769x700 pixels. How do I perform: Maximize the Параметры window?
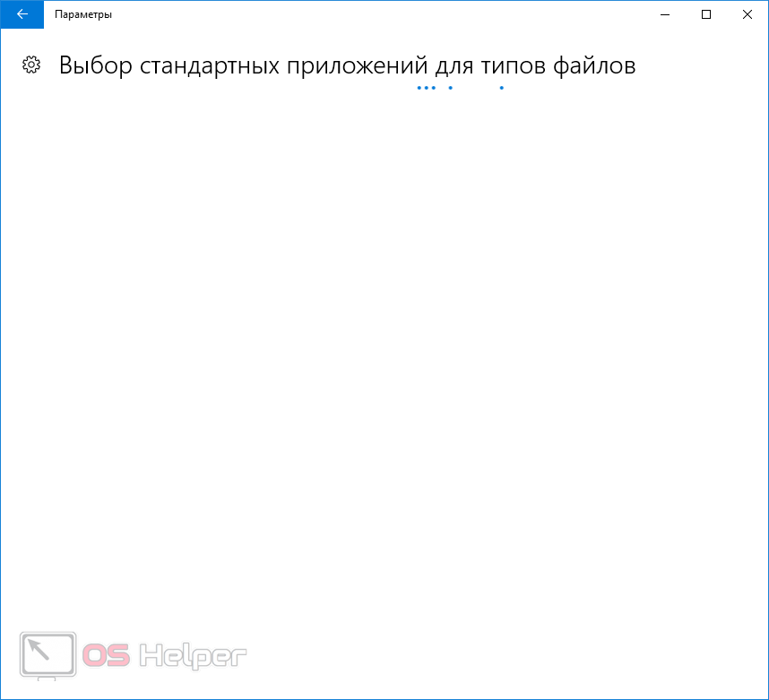(x=706, y=14)
